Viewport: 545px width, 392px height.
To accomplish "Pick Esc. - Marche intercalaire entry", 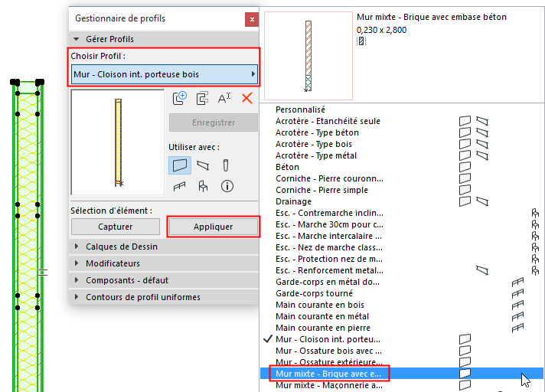I will pyautogui.click(x=402, y=236).
